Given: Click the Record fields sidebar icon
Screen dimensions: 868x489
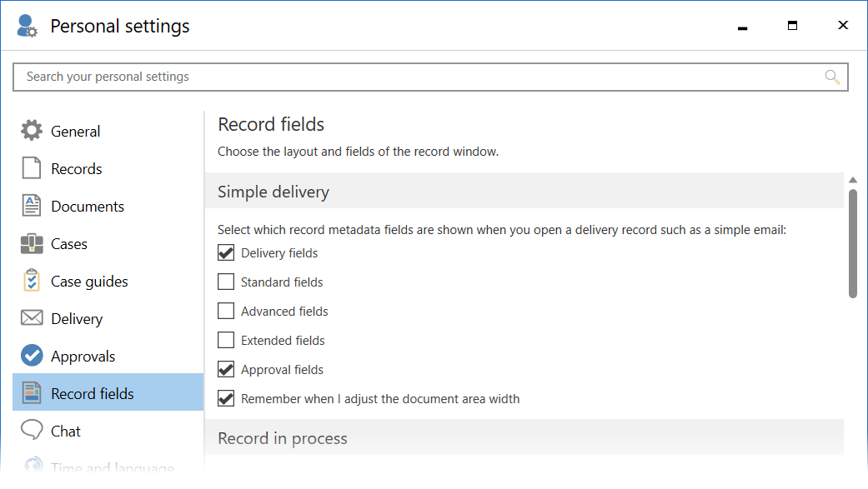Looking at the screenshot, I should [x=32, y=392].
